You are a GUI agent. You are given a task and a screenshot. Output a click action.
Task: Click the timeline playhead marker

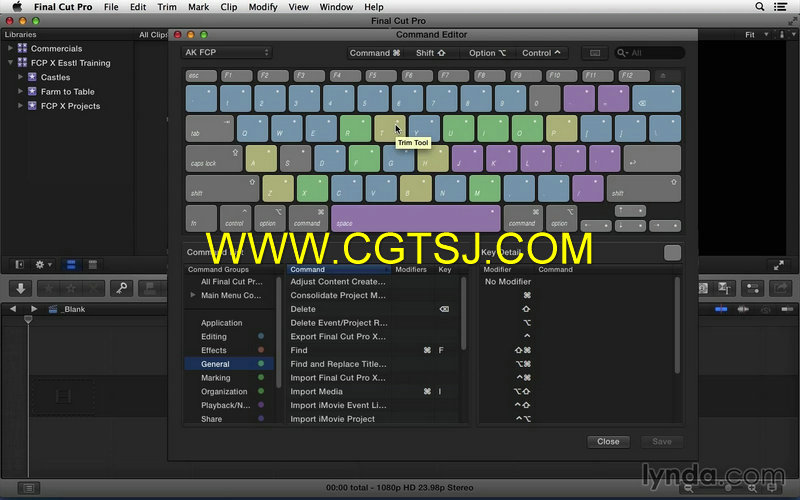coord(28,319)
